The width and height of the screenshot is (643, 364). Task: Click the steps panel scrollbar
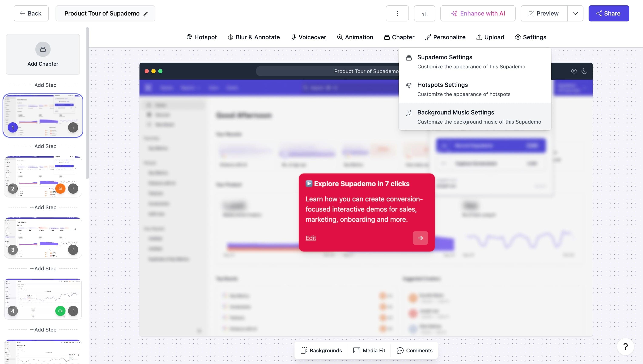pos(87,103)
